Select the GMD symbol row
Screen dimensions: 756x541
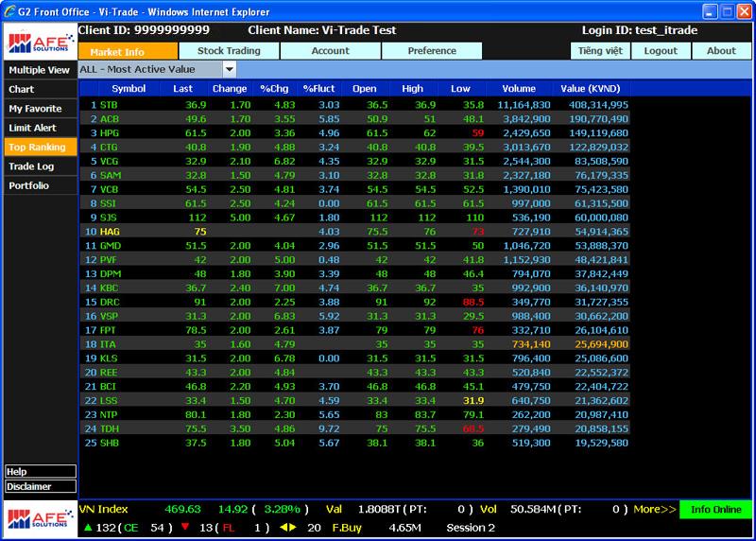(354, 246)
